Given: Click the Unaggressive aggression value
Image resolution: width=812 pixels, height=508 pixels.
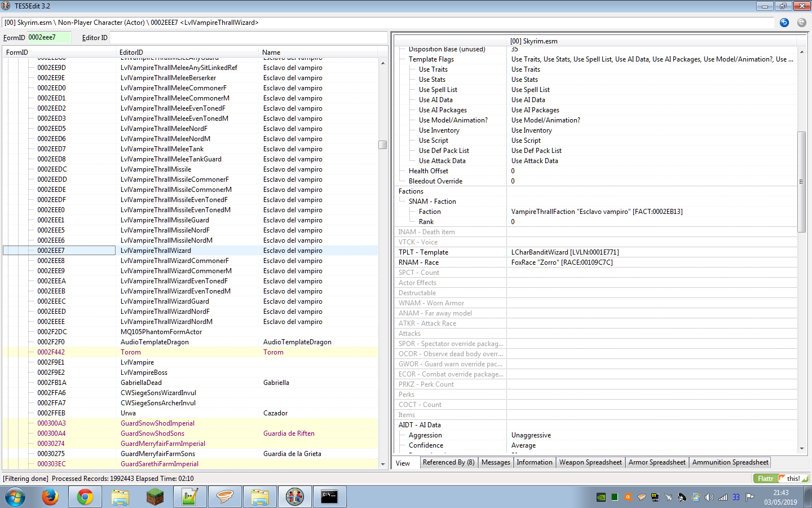Looking at the screenshot, I should pyautogui.click(x=531, y=435).
